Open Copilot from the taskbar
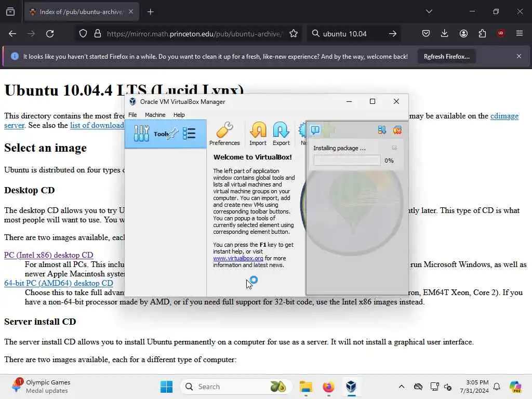The height and width of the screenshot is (399, 532). (x=515, y=387)
